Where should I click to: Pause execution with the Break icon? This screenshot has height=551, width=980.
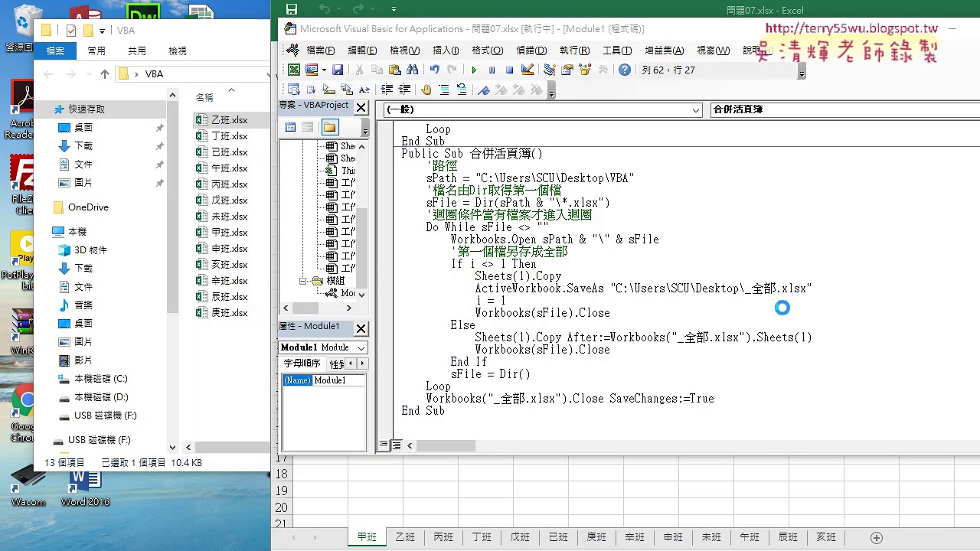[492, 70]
